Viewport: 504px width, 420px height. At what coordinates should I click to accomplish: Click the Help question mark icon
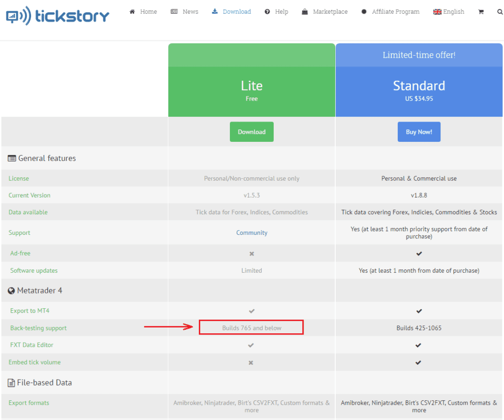(x=267, y=12)
